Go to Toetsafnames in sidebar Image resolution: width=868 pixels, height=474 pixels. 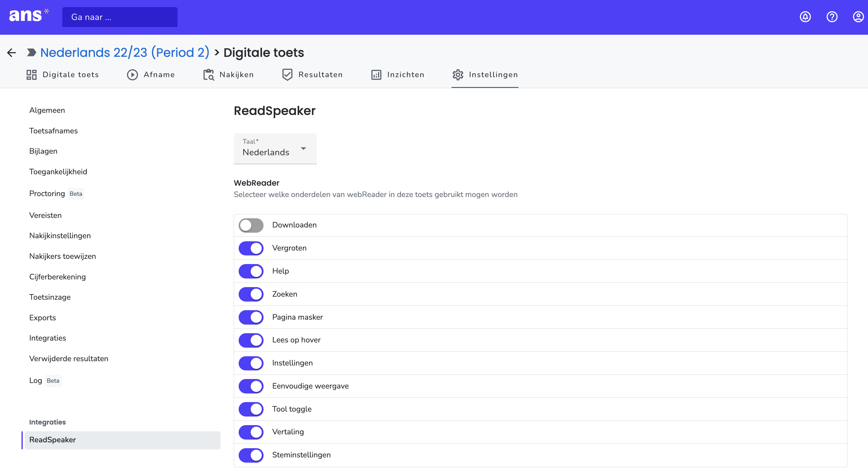click(53, 131)
